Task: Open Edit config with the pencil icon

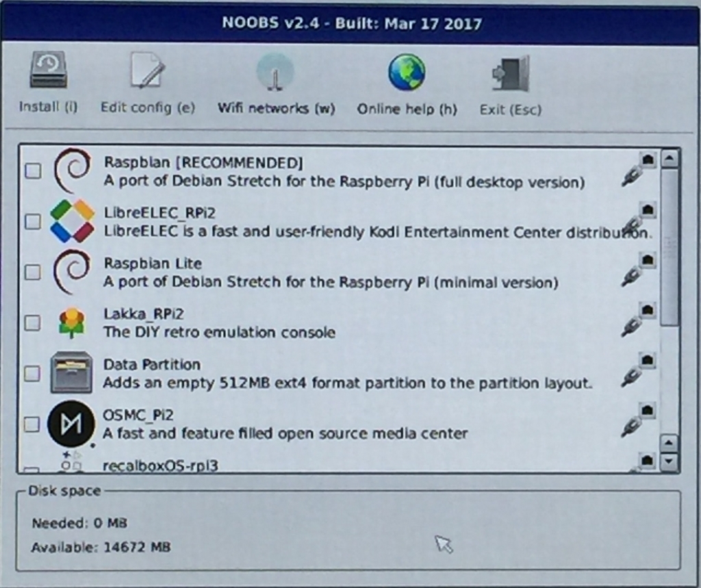Action: pos(148,71)
